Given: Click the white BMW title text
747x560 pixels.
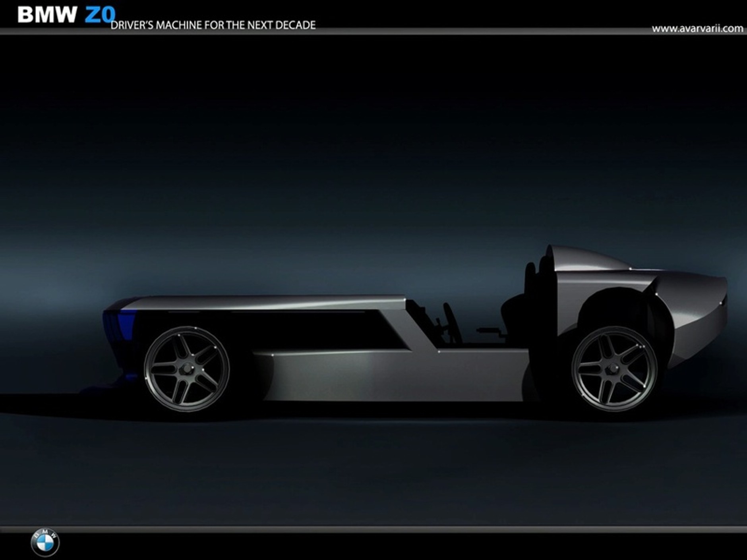Looking at the screenshot, I should [x=47, y=15].
